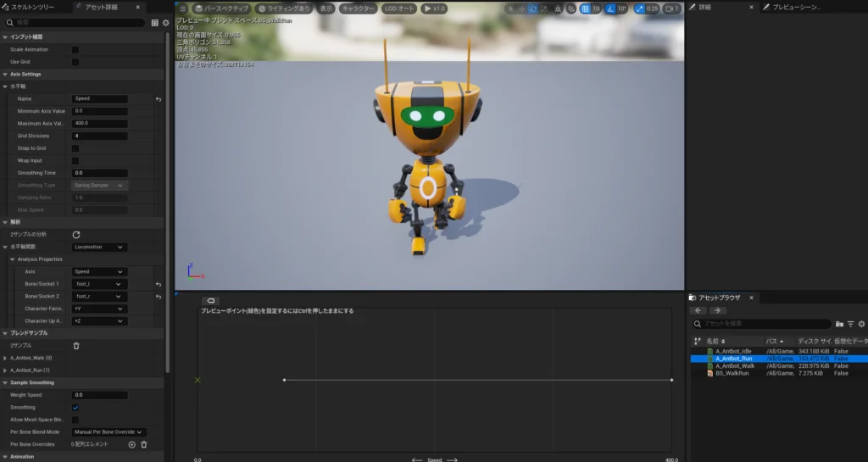This screenshot has height=462, width=868.
Task: Click the analyze samples refresh icon
Action: click(x=76, y=234)
